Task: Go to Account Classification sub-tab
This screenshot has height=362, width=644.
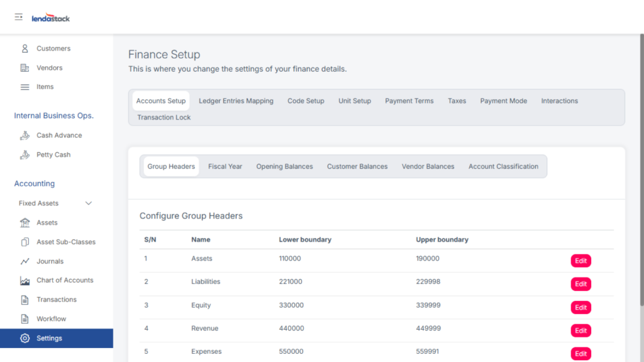Action: pyautogui.click(x=503, y=167)
